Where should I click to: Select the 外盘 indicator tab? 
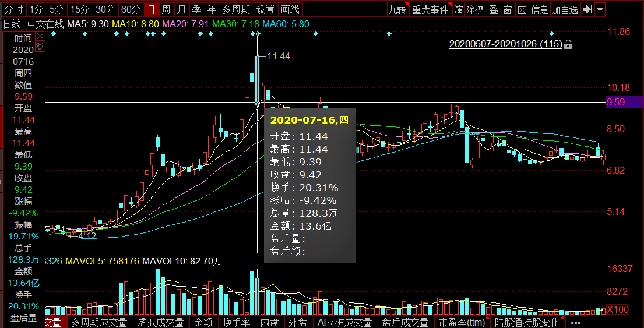pyautogui.click(x=298, y=322)
